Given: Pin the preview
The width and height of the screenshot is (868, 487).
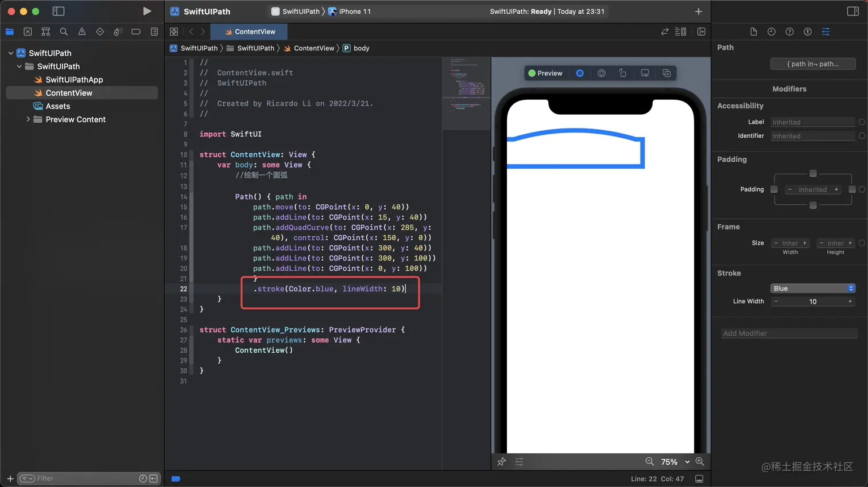Looking at the screenshot, I should click(502, 462).
